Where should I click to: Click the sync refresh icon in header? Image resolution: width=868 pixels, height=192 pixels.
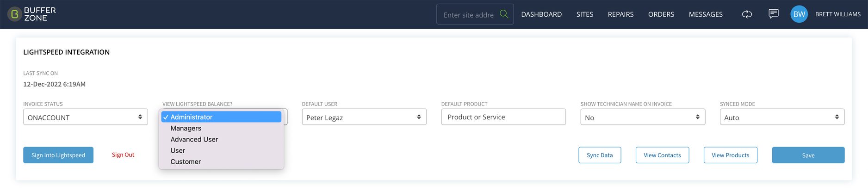point(747,14)
